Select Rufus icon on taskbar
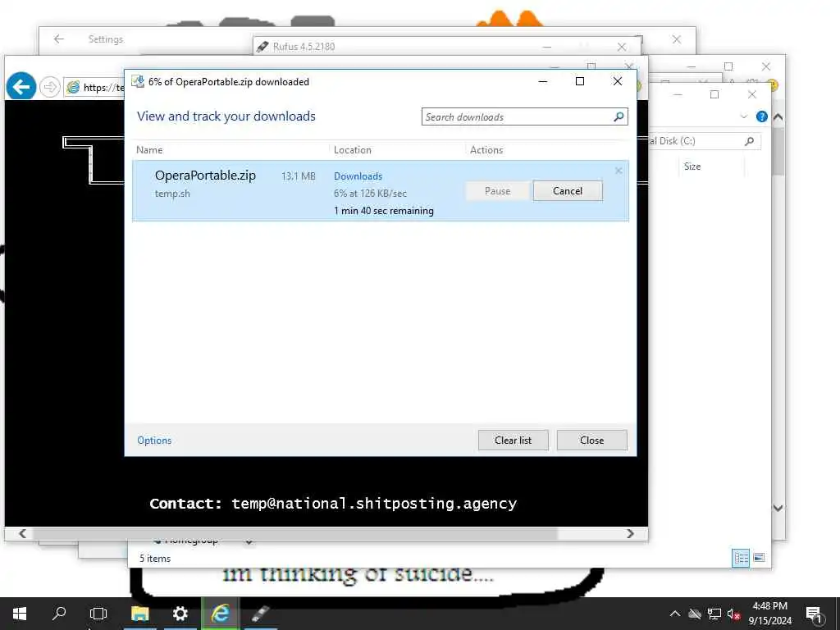The height and width of the screenshot is (630, 840). (260, 613)
